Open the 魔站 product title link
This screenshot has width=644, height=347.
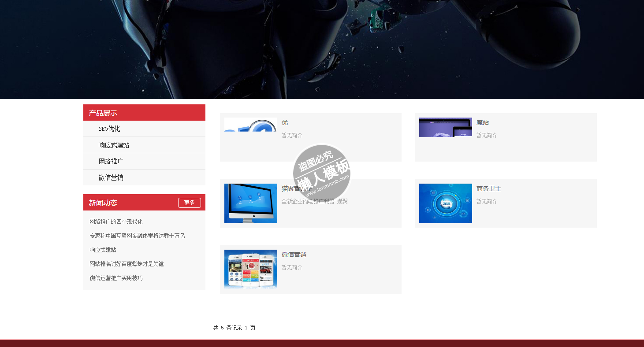point(482,122)
